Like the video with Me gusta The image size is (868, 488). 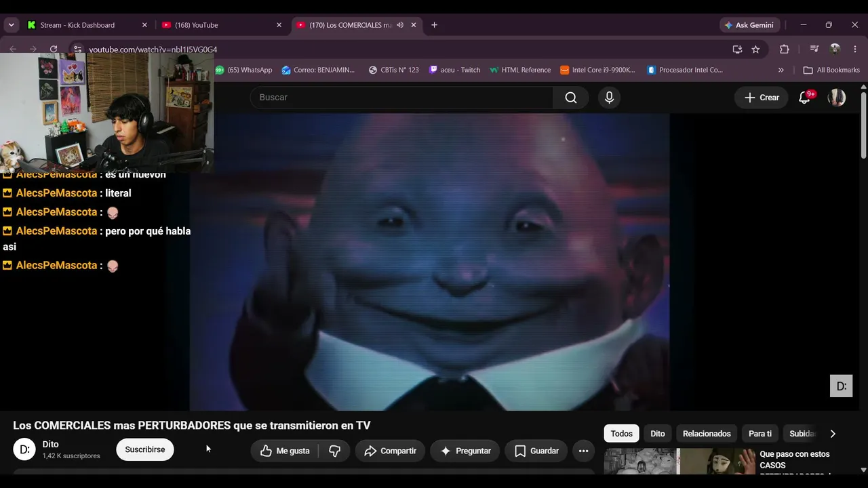coord(285,451)
